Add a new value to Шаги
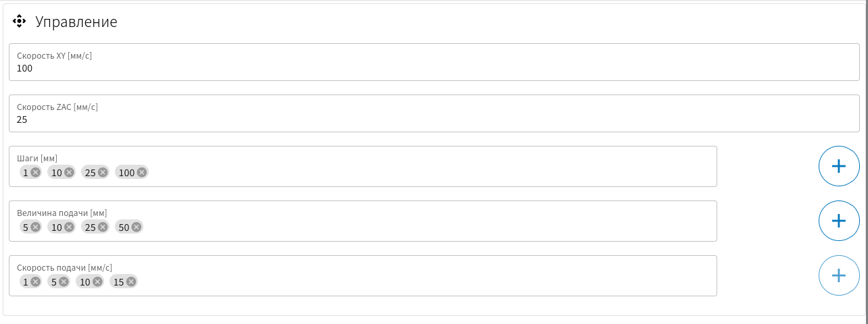This screenshot has width=868, height=324. (839, 166)
